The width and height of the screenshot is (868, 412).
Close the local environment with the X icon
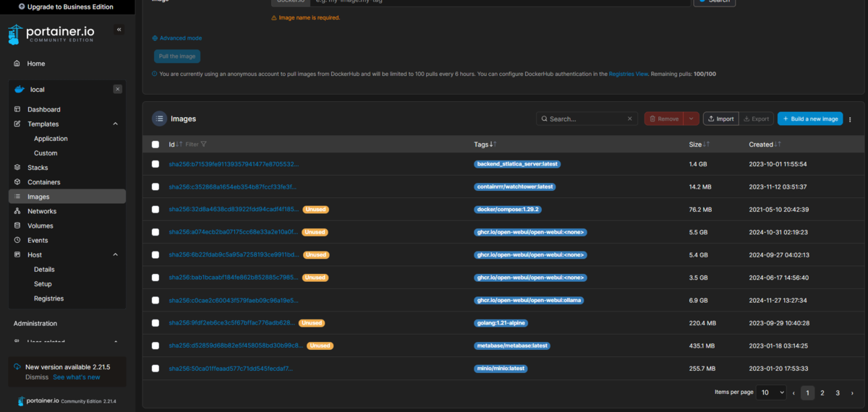tap(118, 89)
